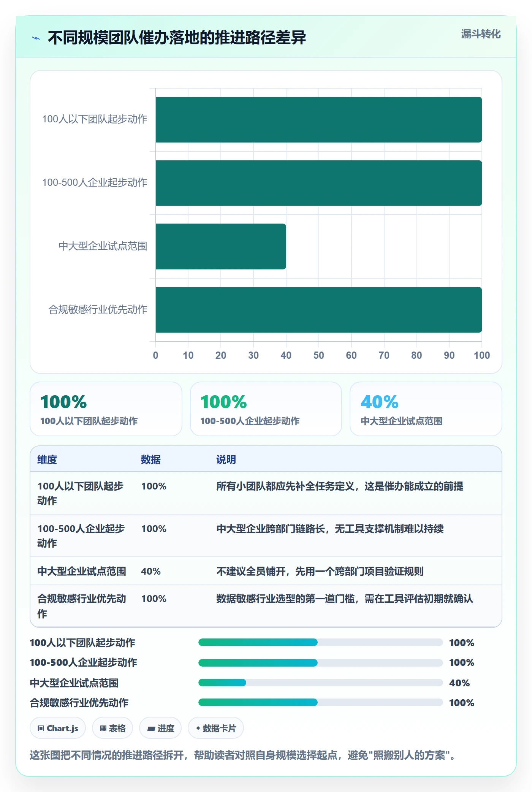Click y-axis label 100人以下团队起步动作 in chart
This screenshot has width=532, height=792.
click(x=95, y=119)
